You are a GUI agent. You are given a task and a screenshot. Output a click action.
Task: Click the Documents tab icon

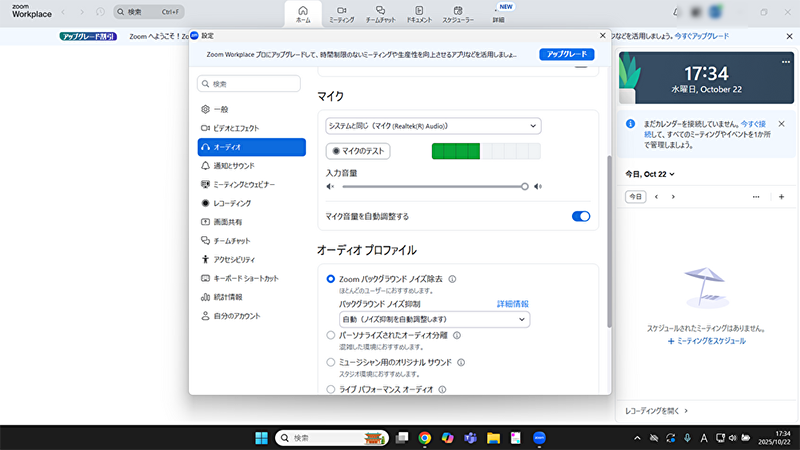tap(418, 10)
